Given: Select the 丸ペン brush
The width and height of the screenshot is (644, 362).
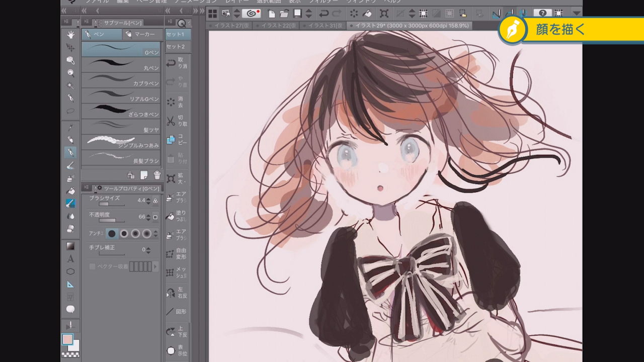Looking at the screenshot, I should pyautogui.click(x=121, y=65).
